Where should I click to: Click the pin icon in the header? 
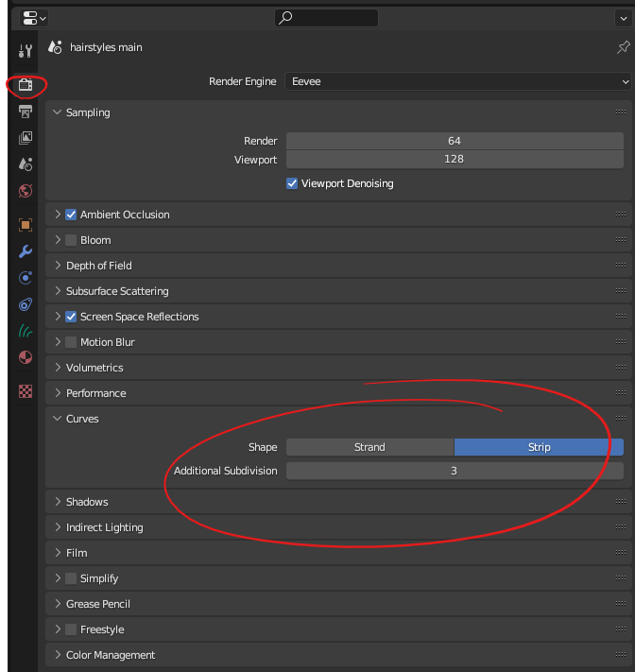(623, 47)
